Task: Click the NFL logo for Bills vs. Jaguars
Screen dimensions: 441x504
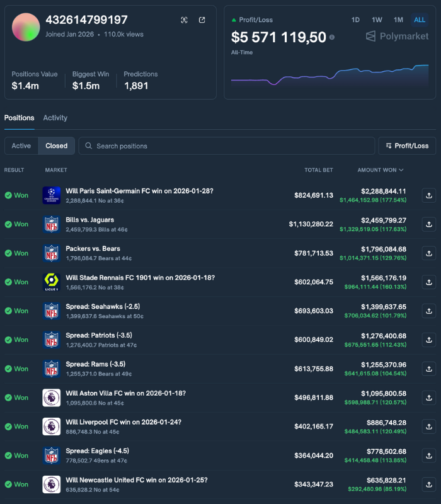Action: [52, 224]
